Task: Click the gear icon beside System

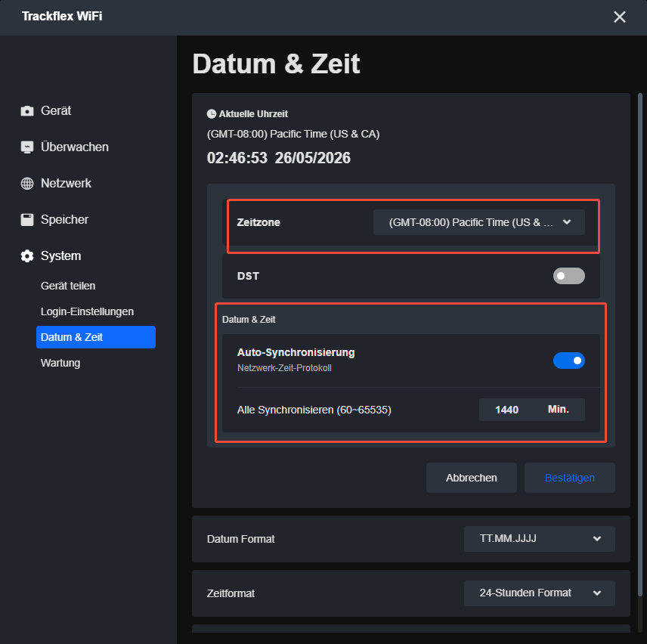Action: click(27, 255)
